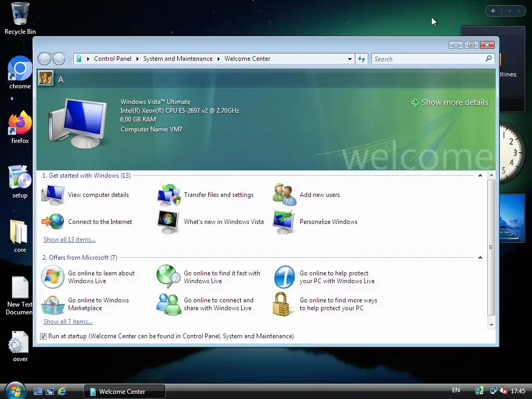Click Welcome Center breadcrumb
Viewport: 532px width, 399px height.
[247, 59]
